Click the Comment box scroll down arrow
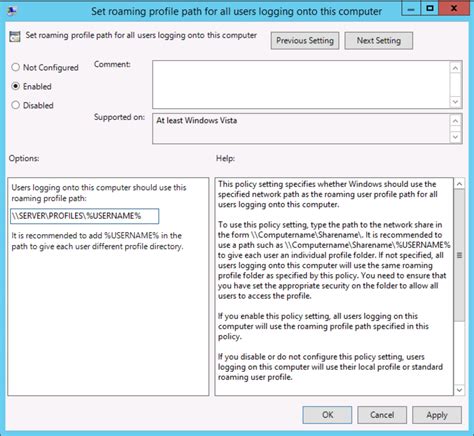Viewport: 474px width, 436px height. (x=455, y=101)
